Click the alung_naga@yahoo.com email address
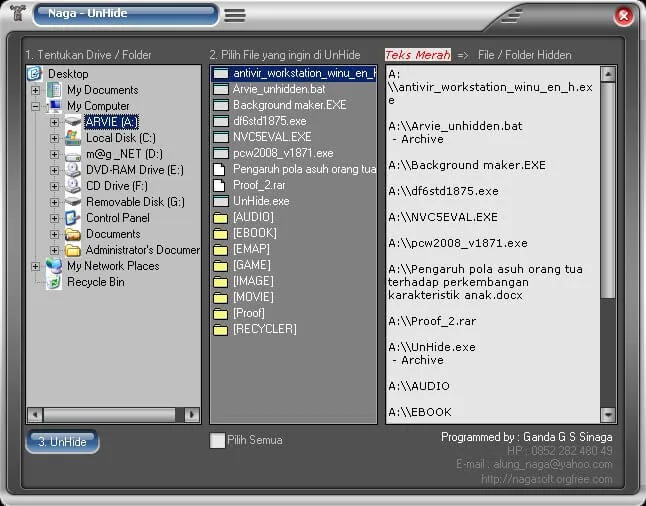646x506 pixels. pos(552,464)
